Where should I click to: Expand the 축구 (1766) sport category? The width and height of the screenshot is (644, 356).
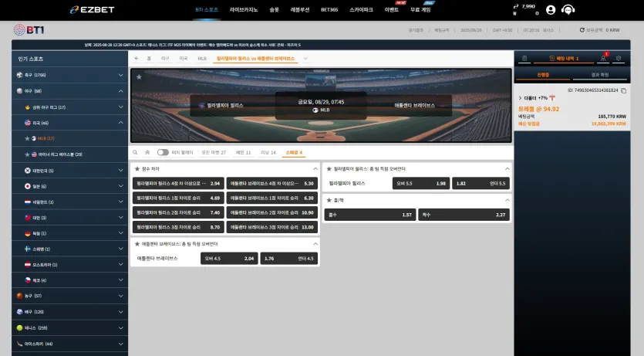70,75
